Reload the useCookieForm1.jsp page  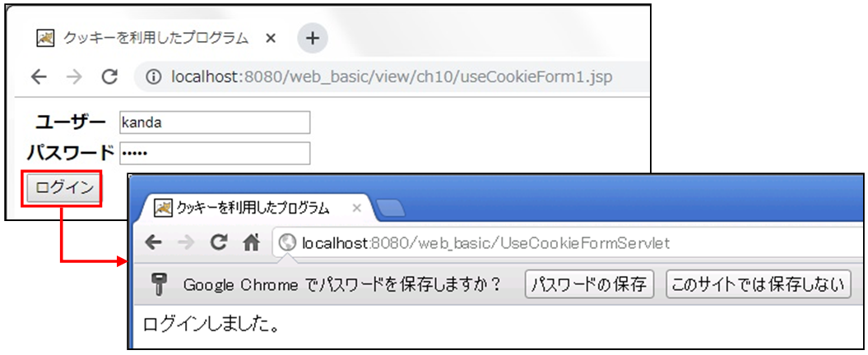pyautogui.click(x=110, y=77)
